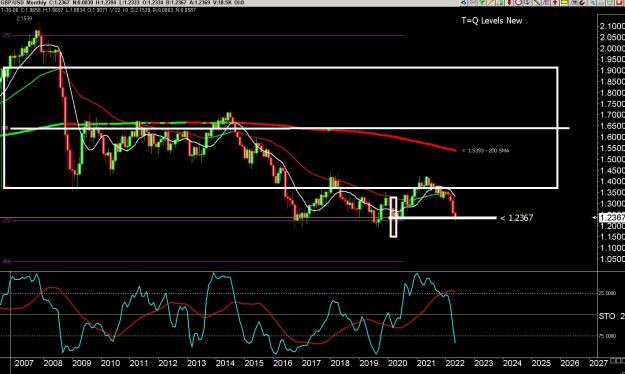Click the 1.0500 price axis label

pyautogui.click(x=612, y=259)
